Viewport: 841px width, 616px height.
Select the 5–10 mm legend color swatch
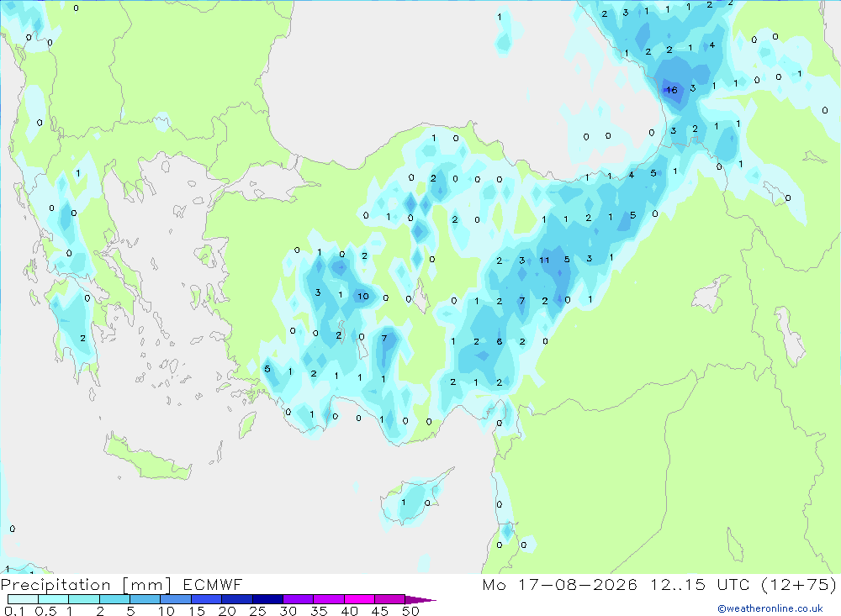point(145,599)
